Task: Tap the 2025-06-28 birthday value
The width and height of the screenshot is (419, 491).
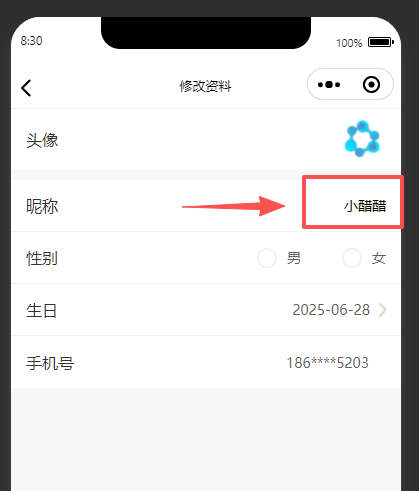Action: (331, 310)
